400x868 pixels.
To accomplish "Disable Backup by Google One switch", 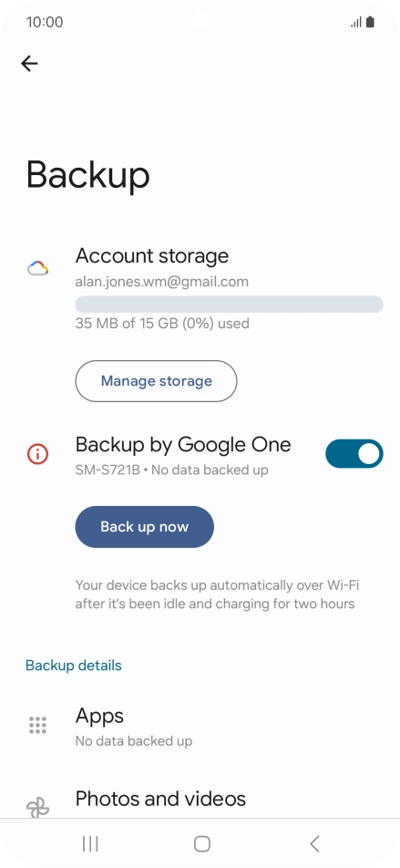I will pos(354,454).
